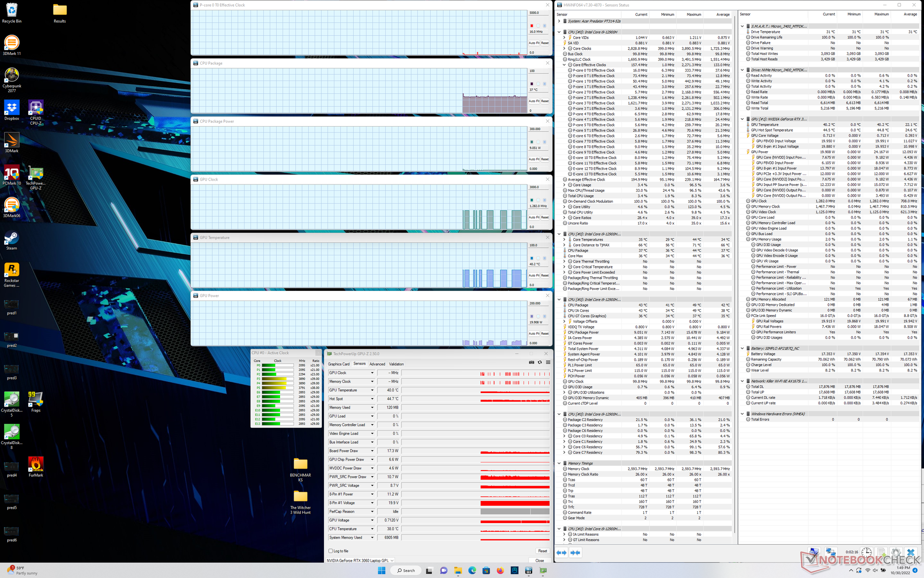The width and height of the screenshot is (924, 578).
Task: Click red color swatch in P-core 0 graph
Action: tap(532, 26)
